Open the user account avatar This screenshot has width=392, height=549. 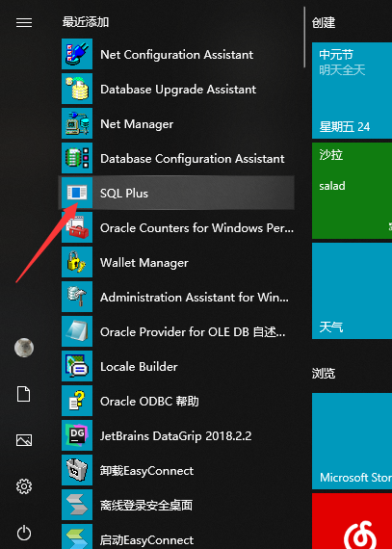tap(24, 348)
